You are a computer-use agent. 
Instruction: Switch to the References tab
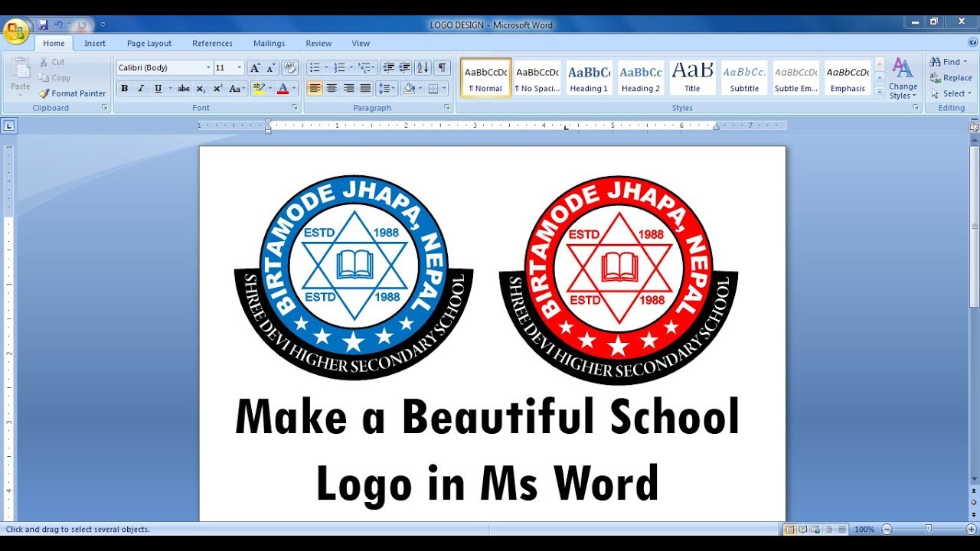point(212,44)
